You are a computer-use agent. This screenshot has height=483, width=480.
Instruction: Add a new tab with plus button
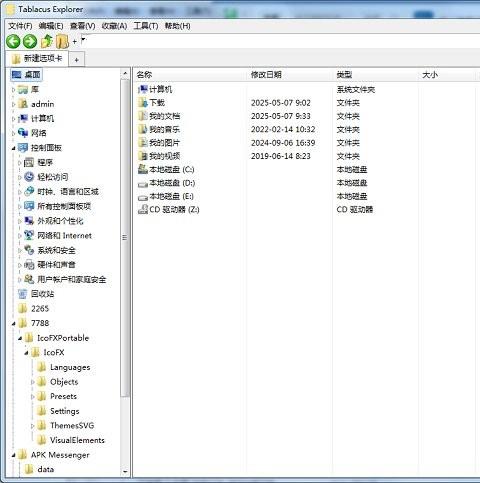pyautogui.click(x=77, y=60)
